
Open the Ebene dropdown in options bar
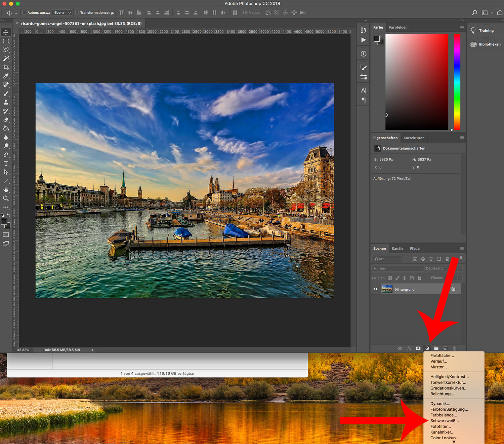[63, 13]
